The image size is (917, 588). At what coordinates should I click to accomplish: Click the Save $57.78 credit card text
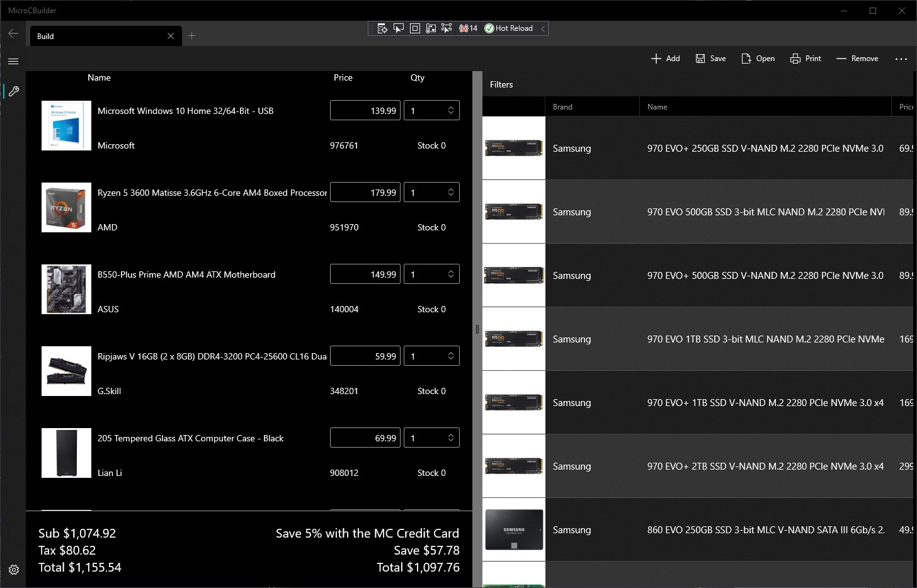426,550
